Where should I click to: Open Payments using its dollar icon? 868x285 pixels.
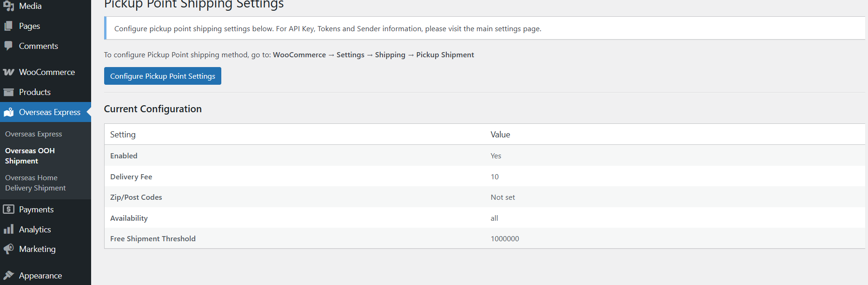tap(8, 209)
